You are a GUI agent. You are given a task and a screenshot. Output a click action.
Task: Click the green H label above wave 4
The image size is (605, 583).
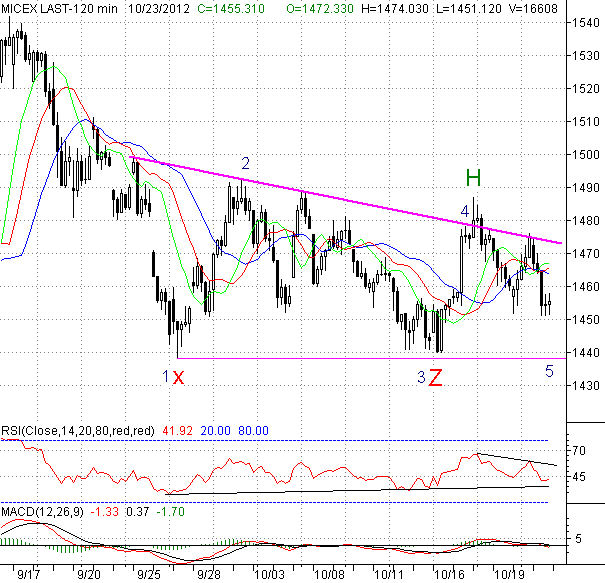[473, 178]
